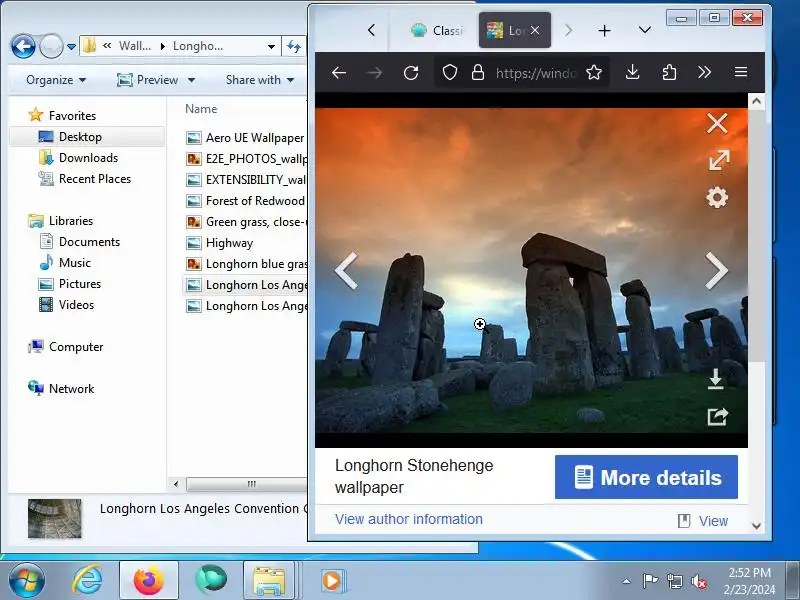
Task: Click the file preview thumbnail in details pane
Action: tap(55, 518)
